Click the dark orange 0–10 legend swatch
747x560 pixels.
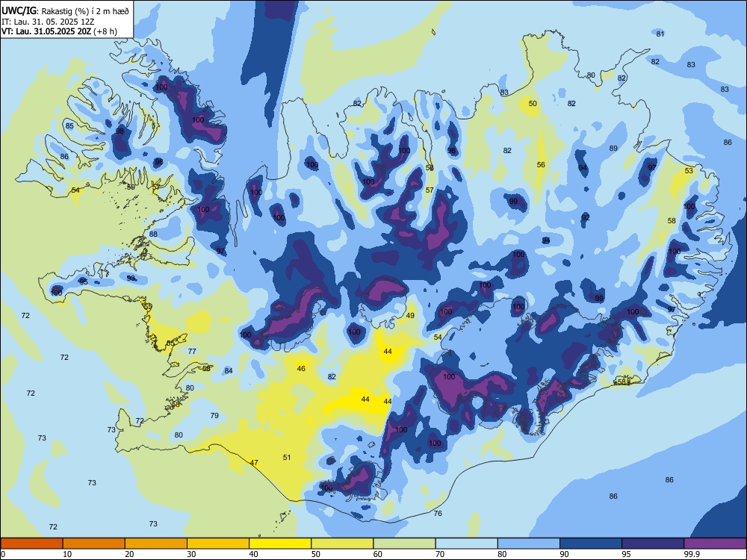point(31,544)
